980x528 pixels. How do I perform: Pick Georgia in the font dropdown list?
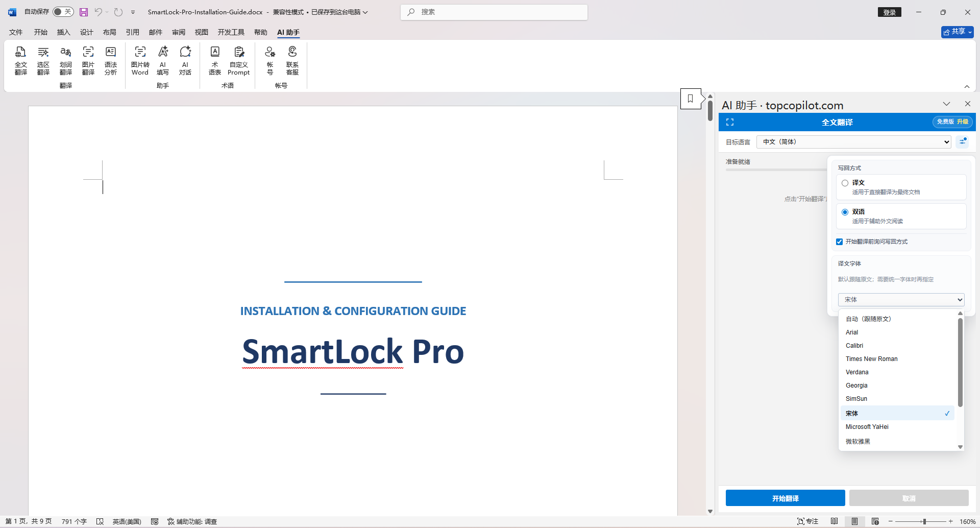897,386
